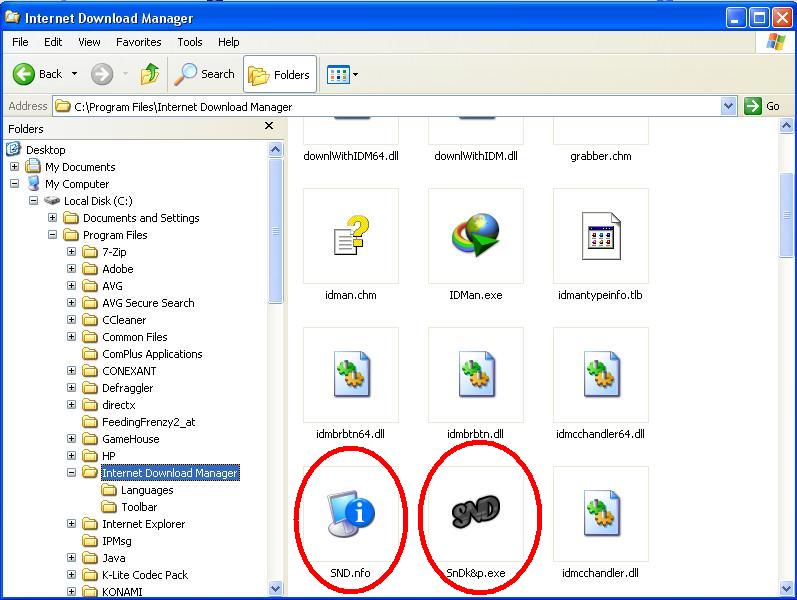Select the K-Lite Codec Pack folder

[145, 575]
